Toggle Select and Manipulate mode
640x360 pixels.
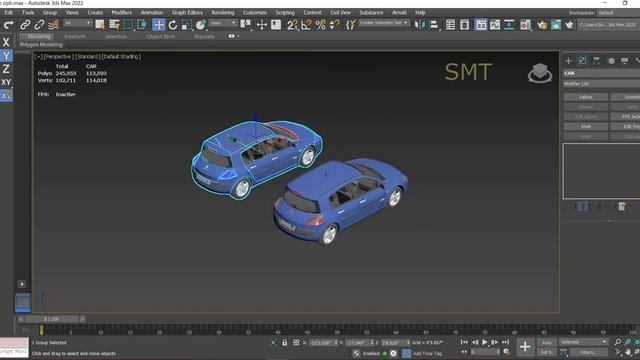tap(262, 25)
